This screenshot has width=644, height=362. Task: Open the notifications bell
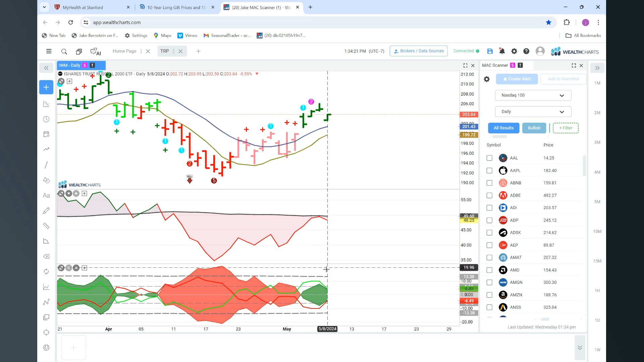(502, 51)
